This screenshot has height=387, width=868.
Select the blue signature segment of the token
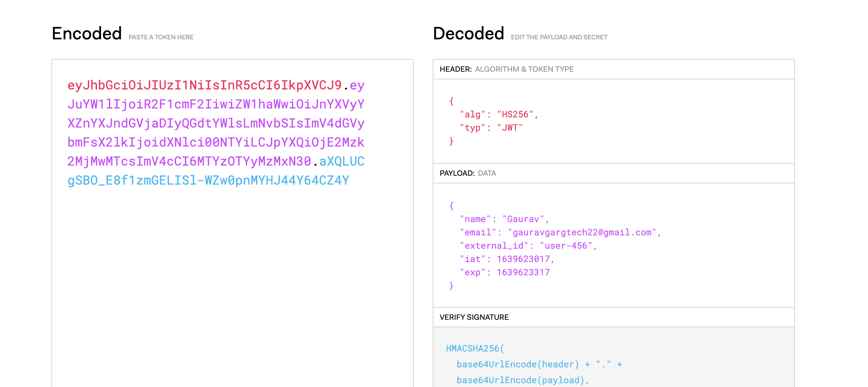click(209, 180)
